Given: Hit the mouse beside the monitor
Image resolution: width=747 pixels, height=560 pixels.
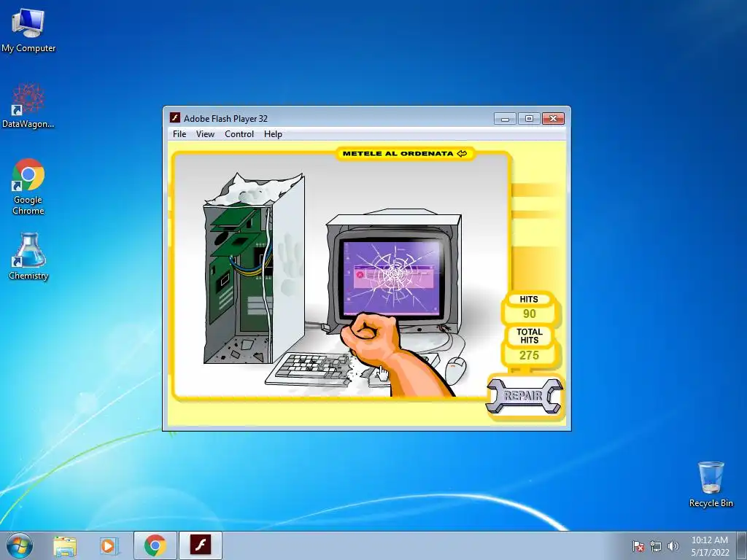Looking at the screenshot, I should point(455,370).
